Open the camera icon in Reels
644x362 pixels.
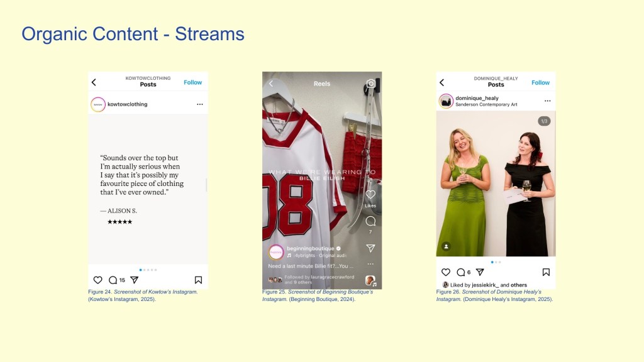pyautogui.click(x=371, y=84)
